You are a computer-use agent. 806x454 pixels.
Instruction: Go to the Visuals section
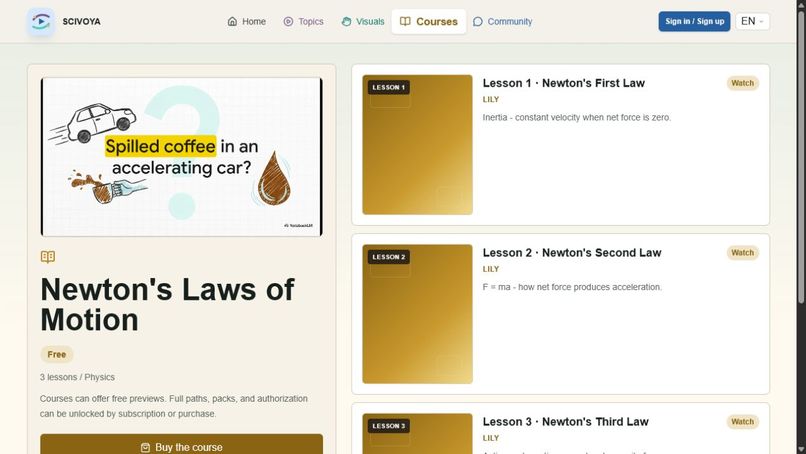[363, 22]
